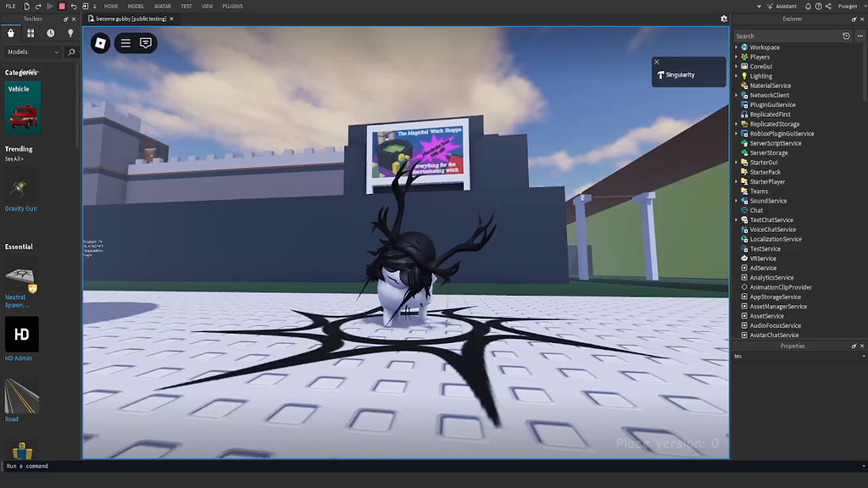The image size is (868, 488).
Task: Click the in-game hamburger menu icon
Action: click(124, 43)
